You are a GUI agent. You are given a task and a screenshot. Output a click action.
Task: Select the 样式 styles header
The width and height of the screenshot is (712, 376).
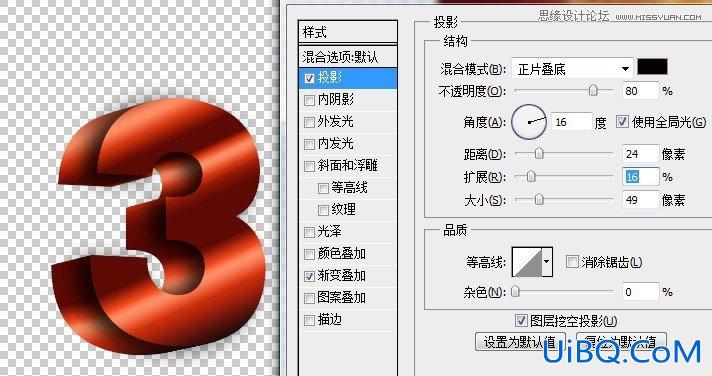[348, 32]
